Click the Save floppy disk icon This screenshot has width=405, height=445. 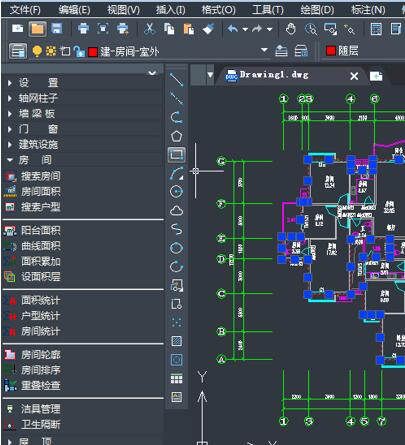tap(57, 29)
